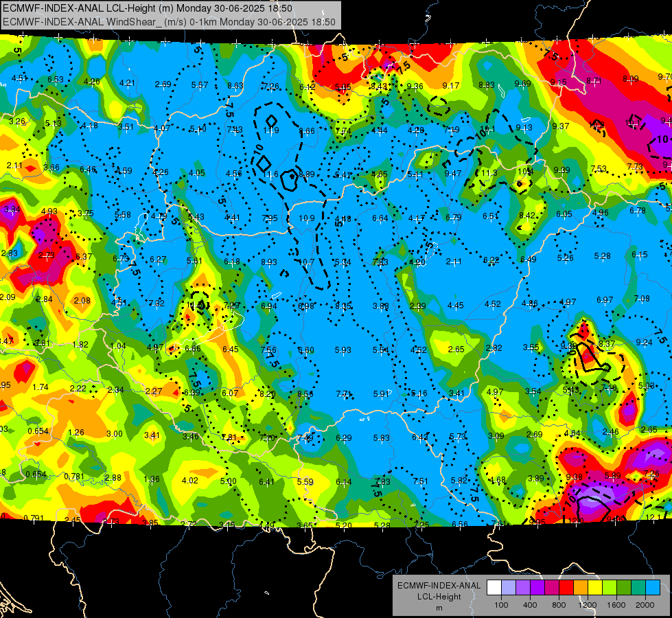The height and width of the screenshot is (618, 672).
Task: Click the wind shear value 8.63
Action: click(235, 86)
